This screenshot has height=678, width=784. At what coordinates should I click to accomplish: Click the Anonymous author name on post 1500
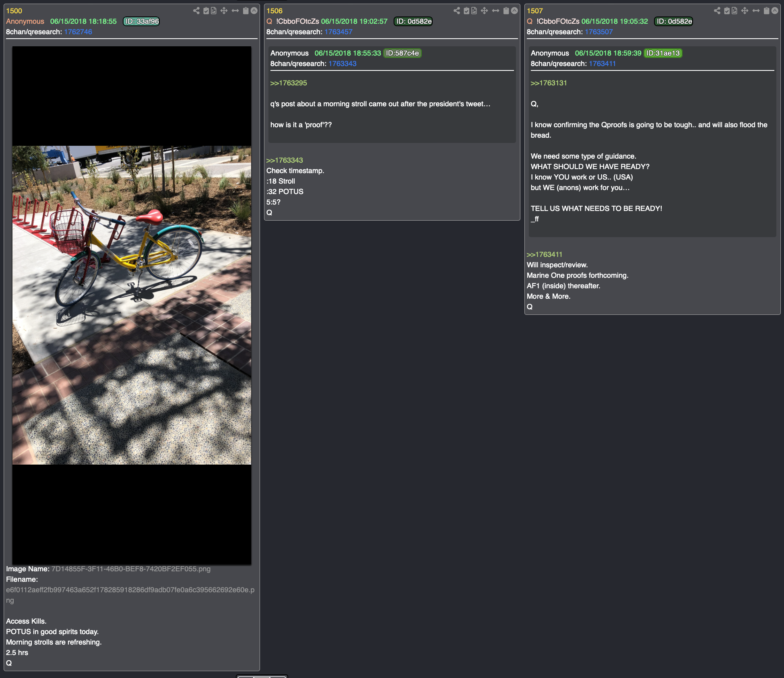25,21
